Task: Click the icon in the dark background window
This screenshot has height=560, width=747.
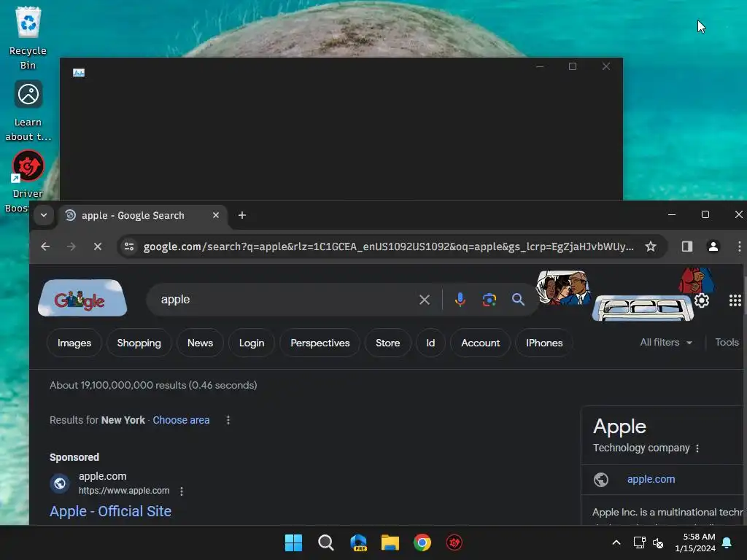Action: coord(79,72)
